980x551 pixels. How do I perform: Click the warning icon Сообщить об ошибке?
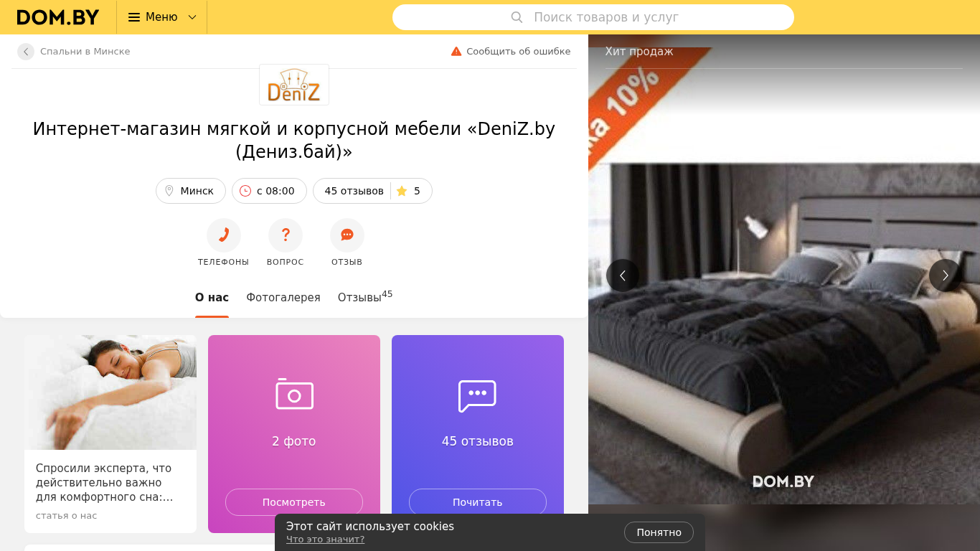(x=456, y=52)
